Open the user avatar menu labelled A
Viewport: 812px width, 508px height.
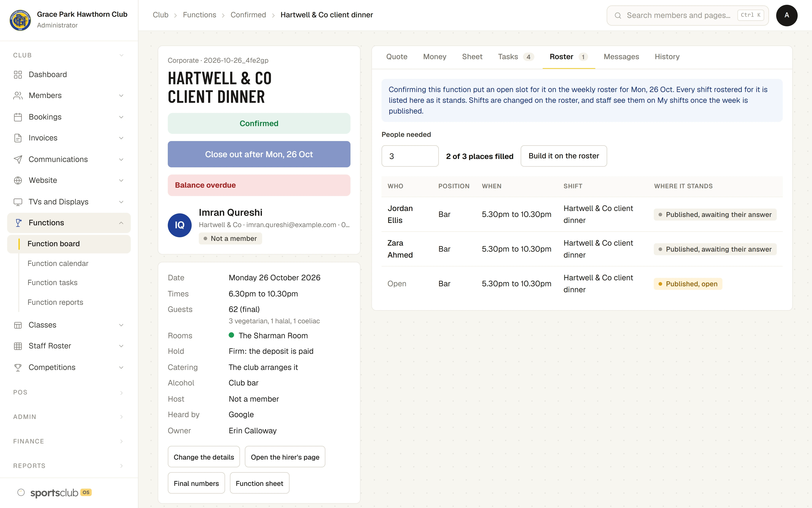787,16
